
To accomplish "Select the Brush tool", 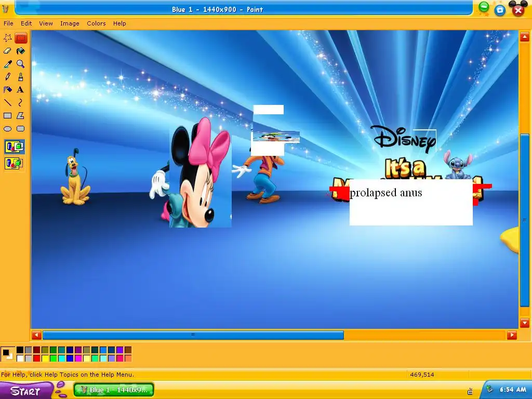I will pos(21,77).
